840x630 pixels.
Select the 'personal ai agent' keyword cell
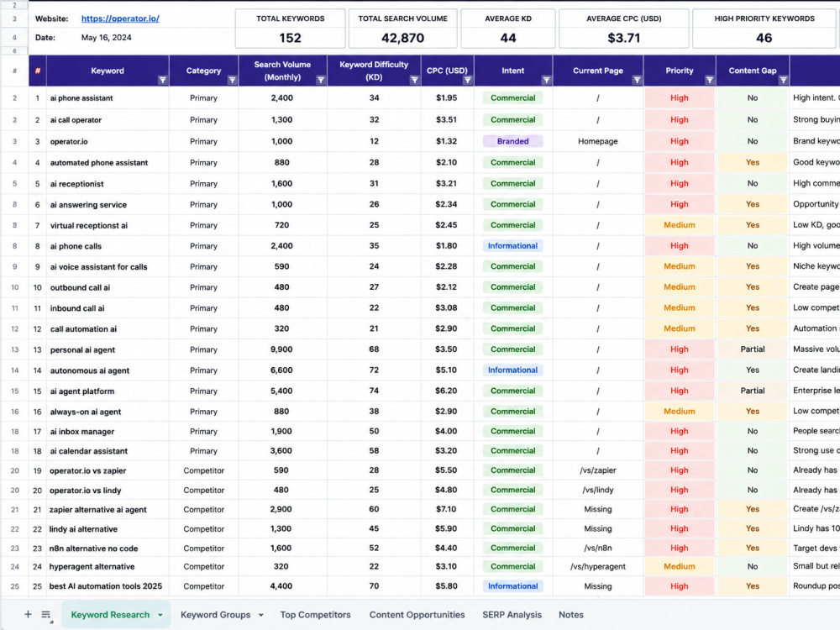click(108, 349)
